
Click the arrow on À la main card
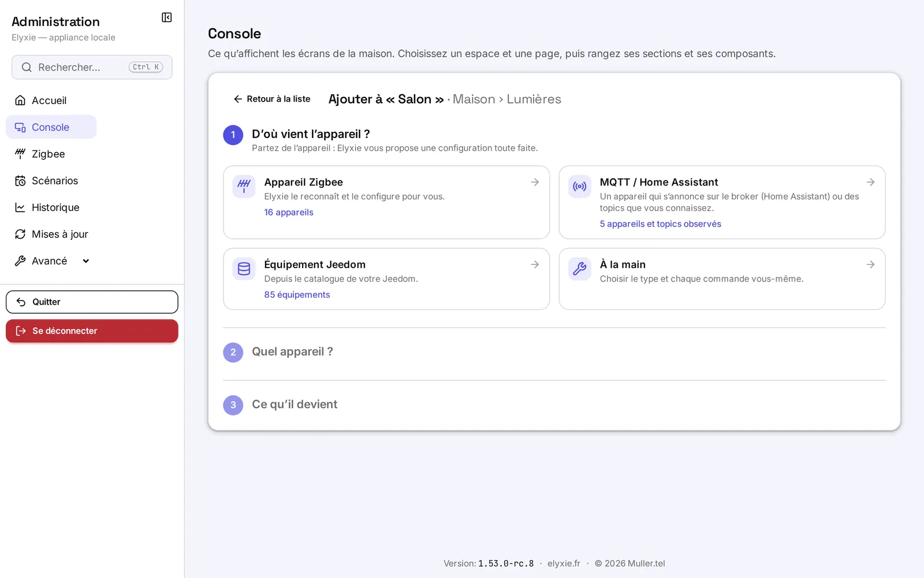point(870,264)
